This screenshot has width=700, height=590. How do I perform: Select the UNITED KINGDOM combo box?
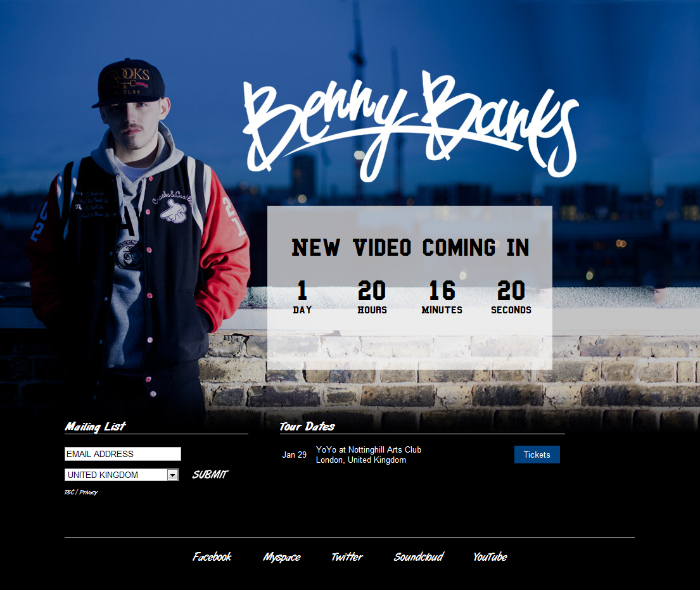pyautogui.click(x=122, y=475)
